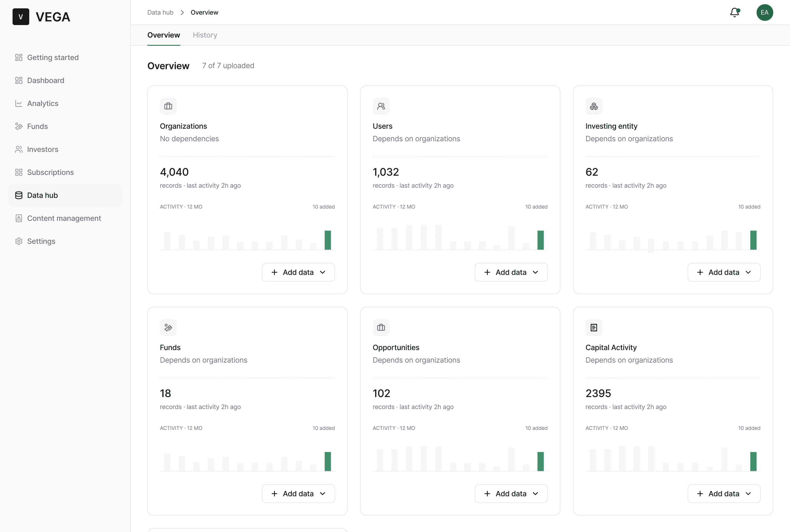Click the green latest bar in Organizations chart
Viewport: 790px width, 532px height.
tap(328, 240)
